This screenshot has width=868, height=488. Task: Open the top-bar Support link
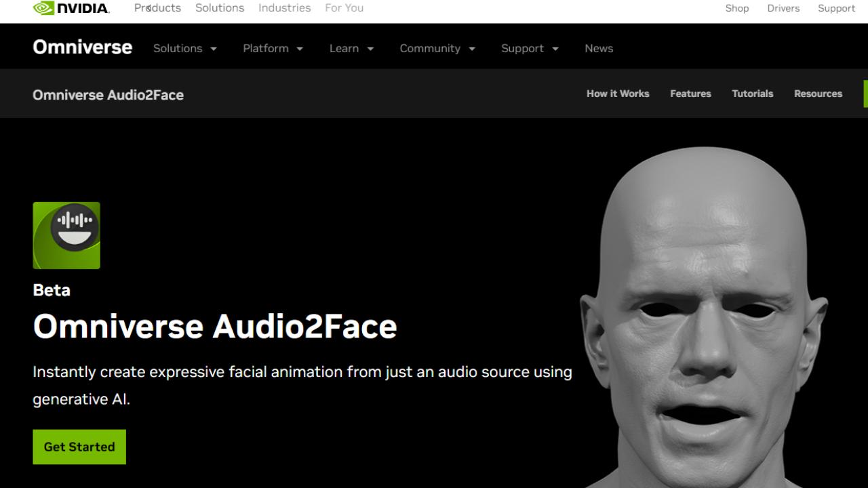(836, 8)
